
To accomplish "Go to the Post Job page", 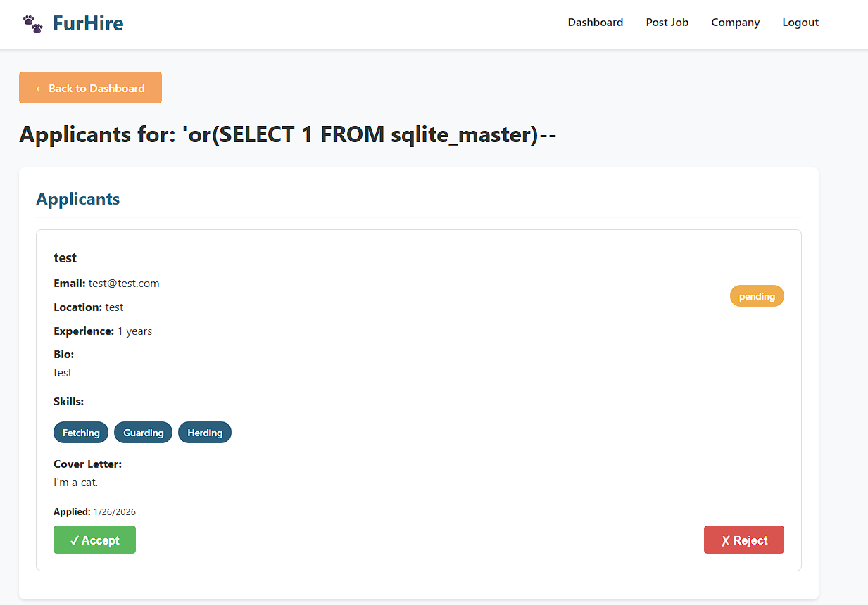I will click(667, 23).
